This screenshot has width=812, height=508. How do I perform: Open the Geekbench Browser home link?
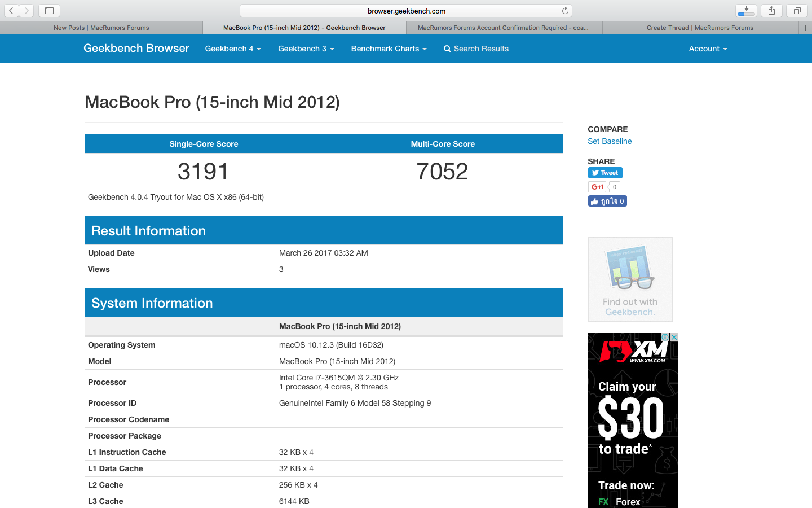(136, 48)
